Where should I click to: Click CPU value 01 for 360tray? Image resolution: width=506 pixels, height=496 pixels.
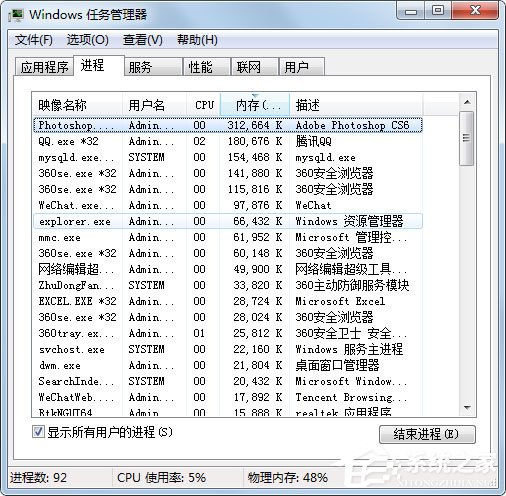[199, 333]
